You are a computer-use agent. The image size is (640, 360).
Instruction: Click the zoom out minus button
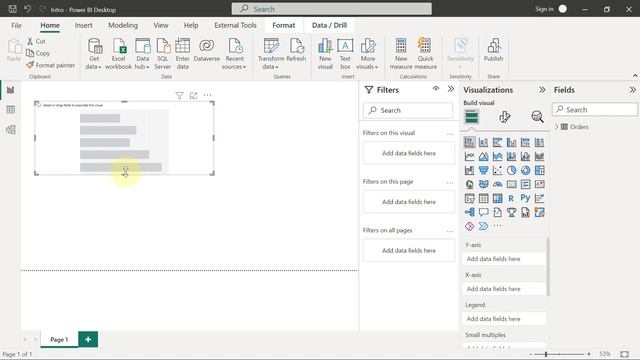click(531, 354)
